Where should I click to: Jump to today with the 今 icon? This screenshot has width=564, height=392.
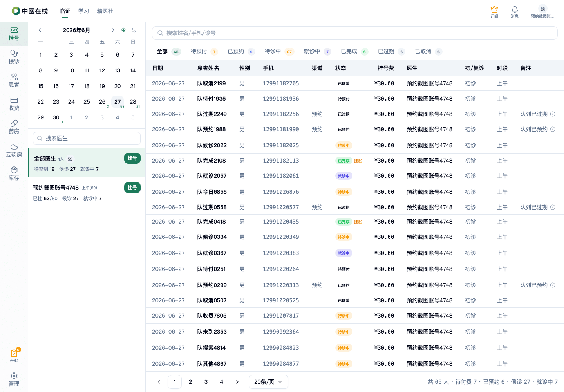pos(123,30)
